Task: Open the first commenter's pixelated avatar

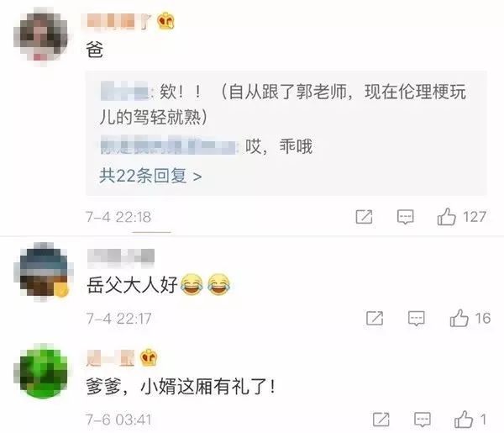Action: [41, 36]
